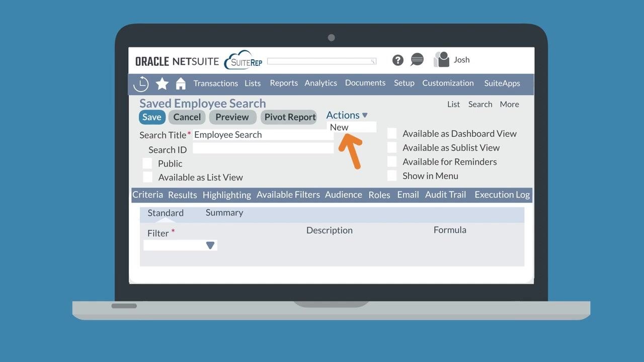This screenshot has height=362, width=644.
Task: Click the Josh user profile icon
Action: point(441,59)
